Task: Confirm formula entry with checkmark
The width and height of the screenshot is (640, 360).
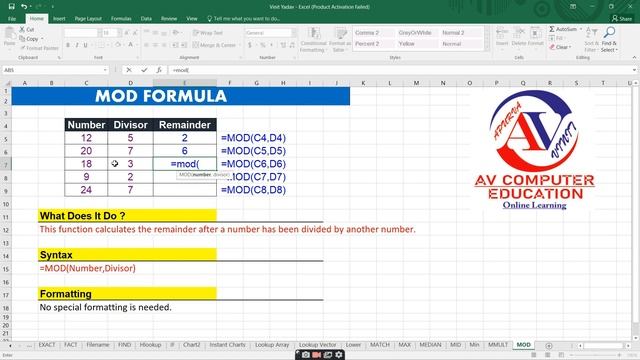Action: tap(144, 70)
